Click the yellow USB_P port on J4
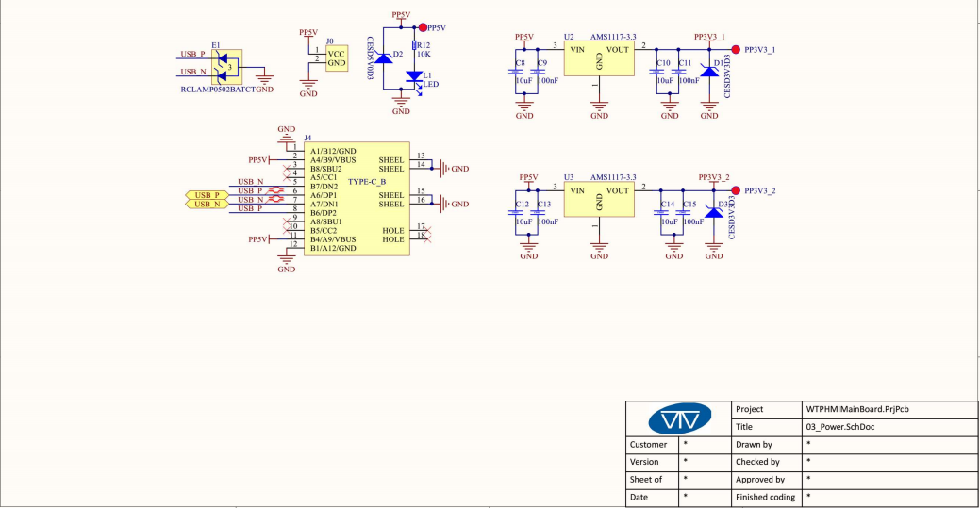The height and width of the screenshot is (508, 980). click(x=207, y=194)
